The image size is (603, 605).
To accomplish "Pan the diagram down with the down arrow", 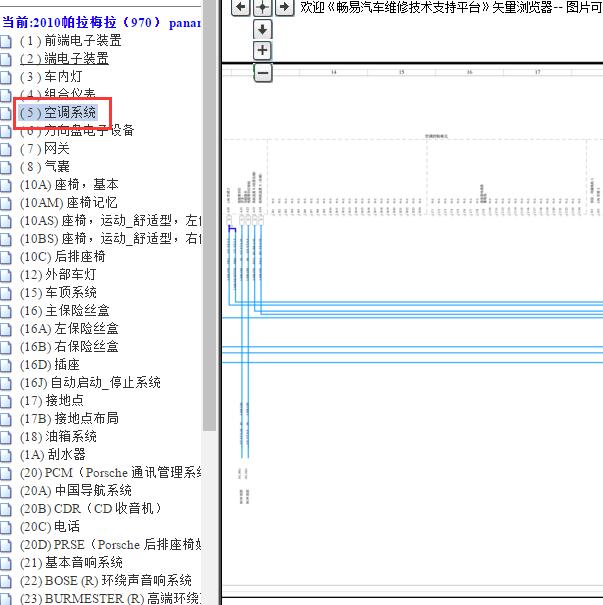I will pos(262,29).
